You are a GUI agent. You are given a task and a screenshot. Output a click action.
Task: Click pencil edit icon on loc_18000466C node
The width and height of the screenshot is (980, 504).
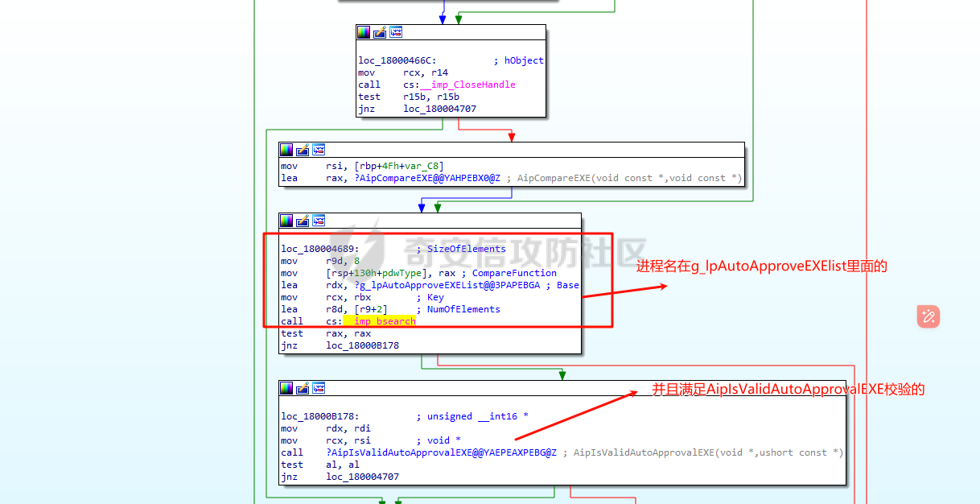380,32
